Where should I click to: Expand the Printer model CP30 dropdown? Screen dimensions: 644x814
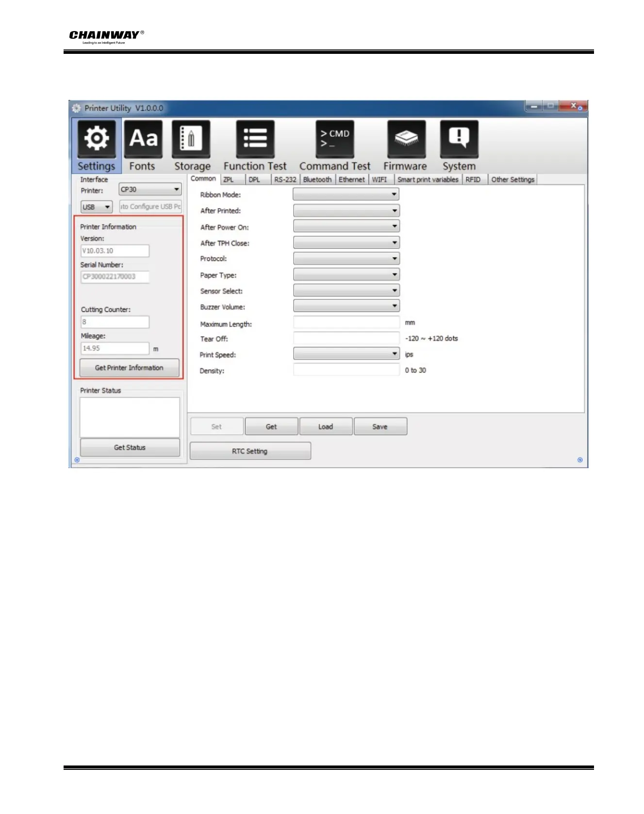click(x=150, y=190)
